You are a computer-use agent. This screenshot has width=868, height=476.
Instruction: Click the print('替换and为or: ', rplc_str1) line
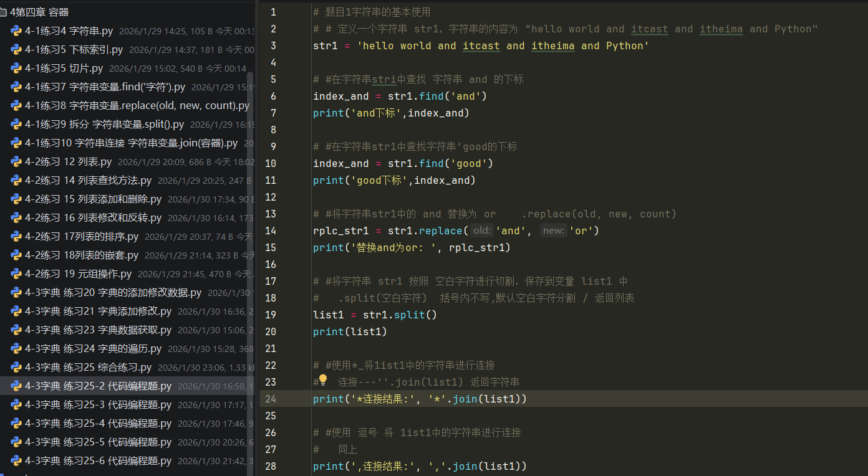click(x=412, y=247)
